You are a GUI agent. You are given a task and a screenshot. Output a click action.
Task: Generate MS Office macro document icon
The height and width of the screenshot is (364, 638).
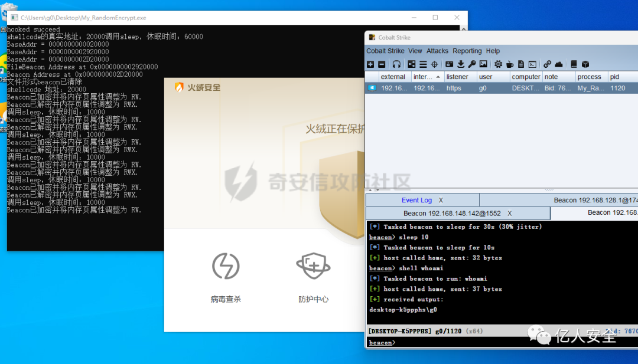(x=521, y=64)
